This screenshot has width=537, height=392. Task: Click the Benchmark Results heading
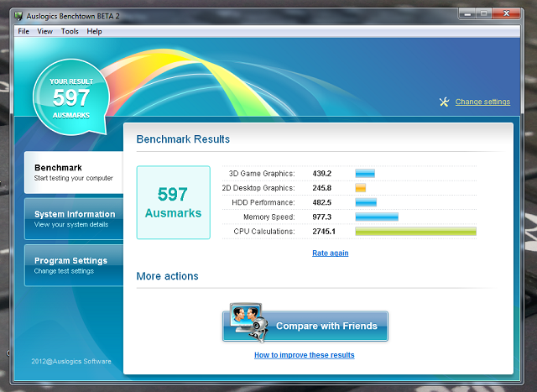(183, 139)
